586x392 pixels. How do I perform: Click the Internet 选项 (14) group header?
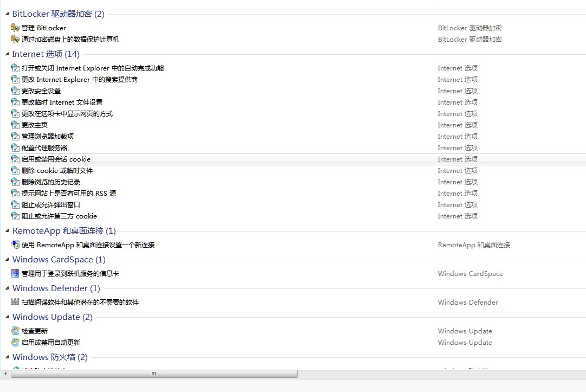tap(46, 54)
